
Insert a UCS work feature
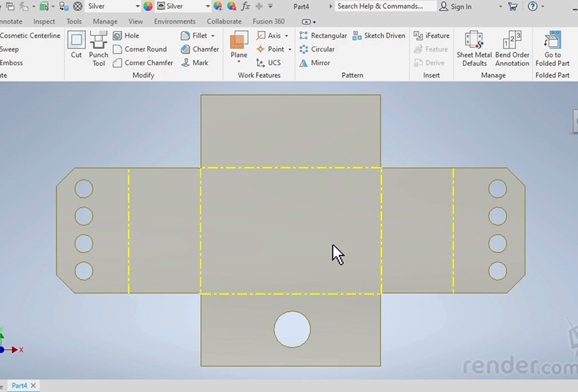[x=268, y=63]
